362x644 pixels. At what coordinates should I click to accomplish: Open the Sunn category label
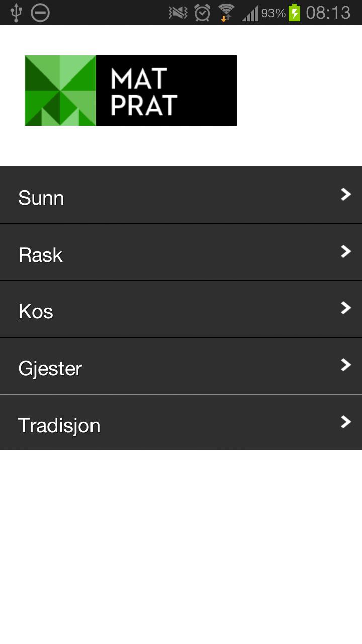pos(41,198)
